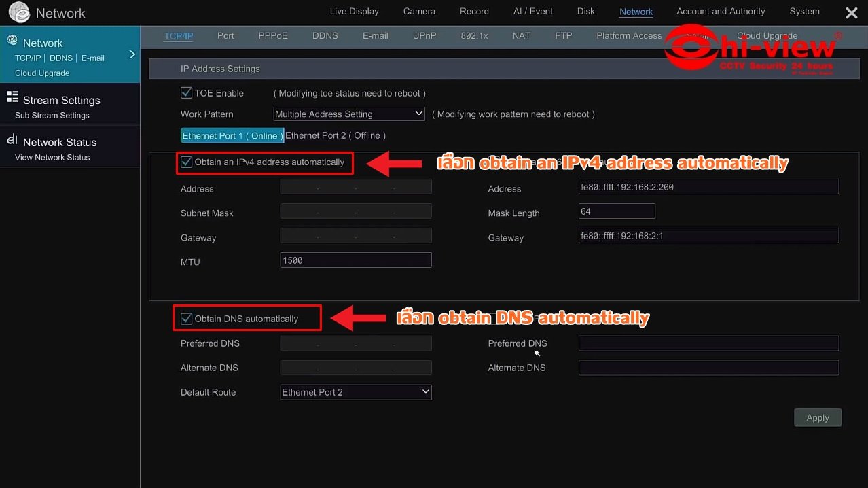Disable the TOE Enable checkbox

point(186,93)
